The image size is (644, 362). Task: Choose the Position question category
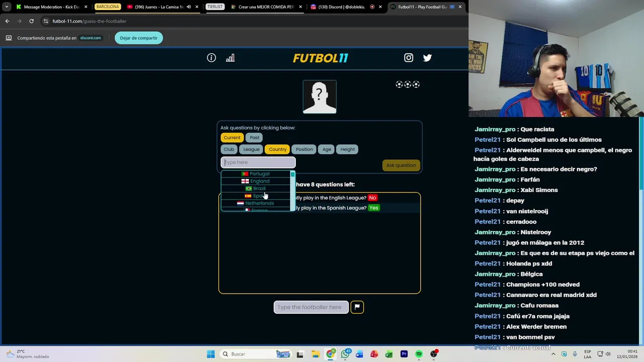304,149
